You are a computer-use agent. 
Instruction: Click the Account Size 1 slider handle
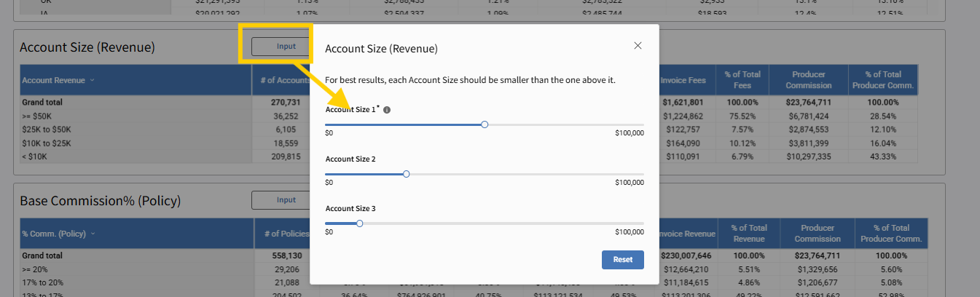[485, 124]
